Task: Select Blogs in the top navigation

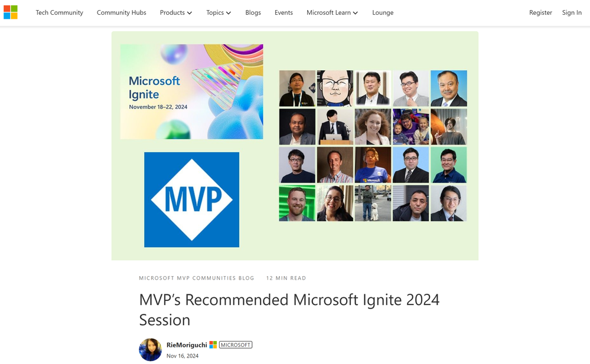Action: [253, 12]
